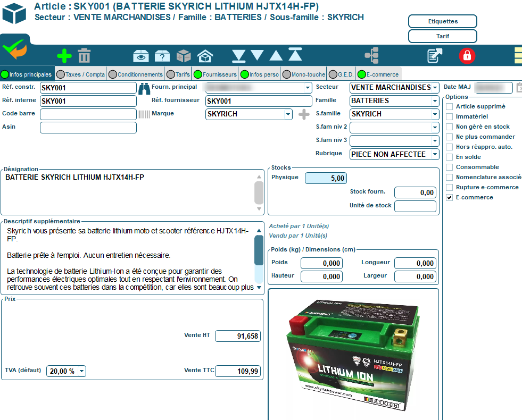Image resolution: width=522 pixels, height=420 pixels.
Task: Jump to last record arrow icon
Action: click(239, 56)
